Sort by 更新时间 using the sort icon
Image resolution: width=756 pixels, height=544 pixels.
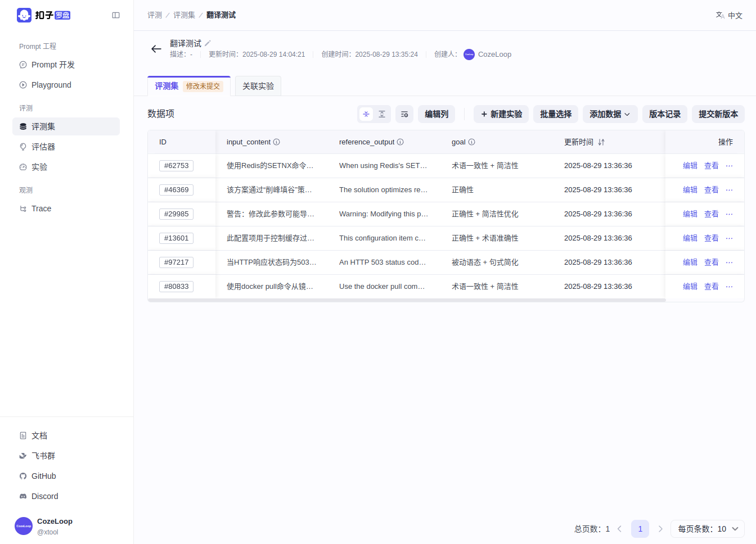coord(601,142)
